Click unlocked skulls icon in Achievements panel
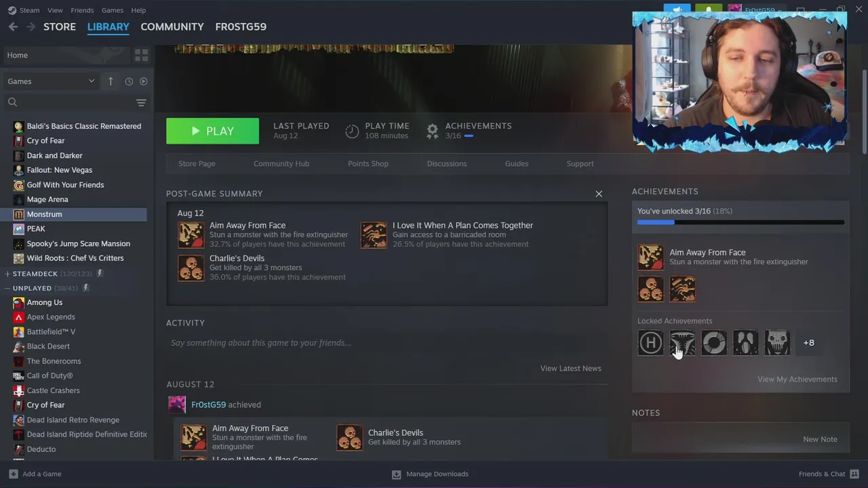 650,289
